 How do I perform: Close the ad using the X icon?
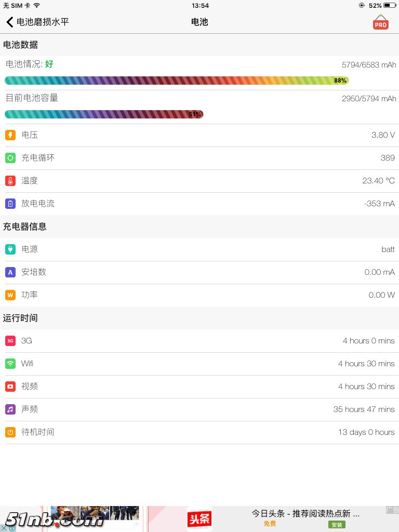(4, 528)
